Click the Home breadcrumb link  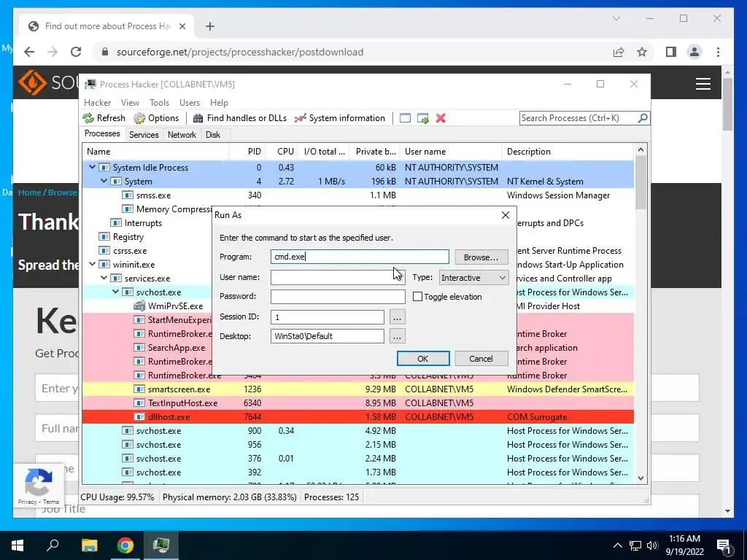point(29,192)
